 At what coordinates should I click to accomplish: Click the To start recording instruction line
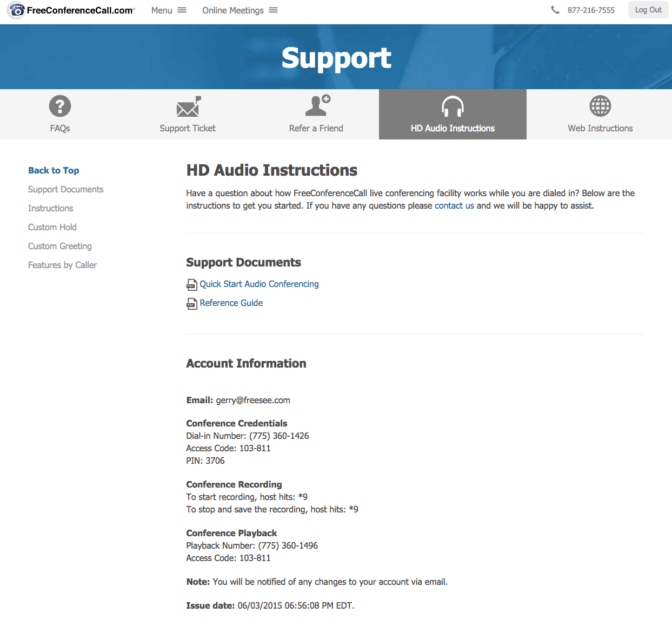(x=247, y=497)
